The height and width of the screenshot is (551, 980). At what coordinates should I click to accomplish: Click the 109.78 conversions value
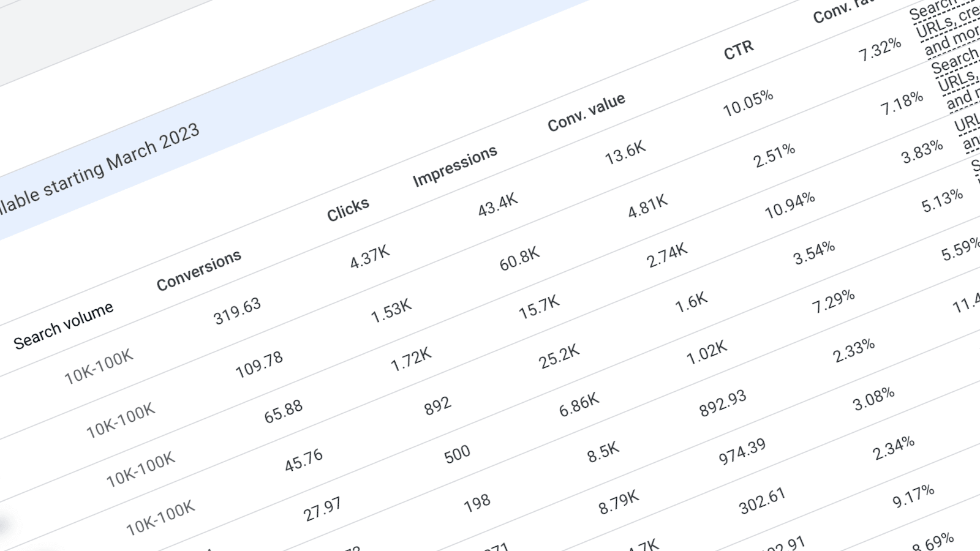[259, 364]
